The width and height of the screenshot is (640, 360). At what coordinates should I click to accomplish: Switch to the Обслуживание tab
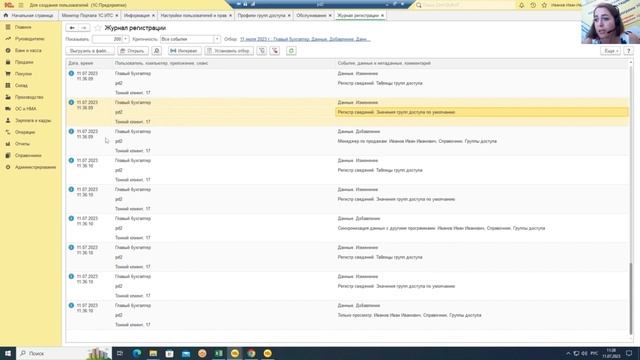(311, 16)
